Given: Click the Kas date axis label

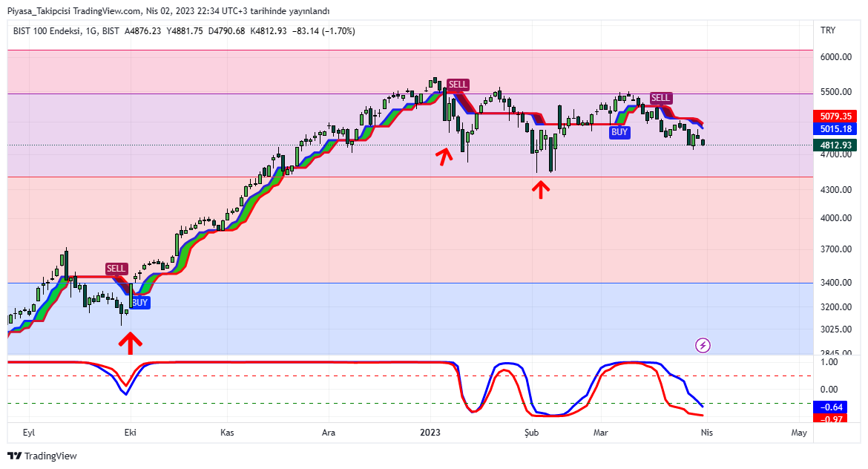Looking at the screenshot, I should [x=227, y=433].
